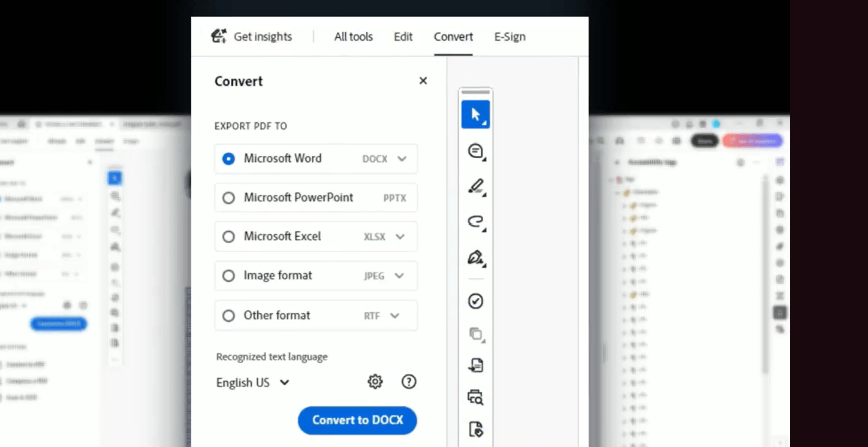Screen dimensions: 868x447
Task: Open the printer with magnifier tool
Action: point(475,397)
